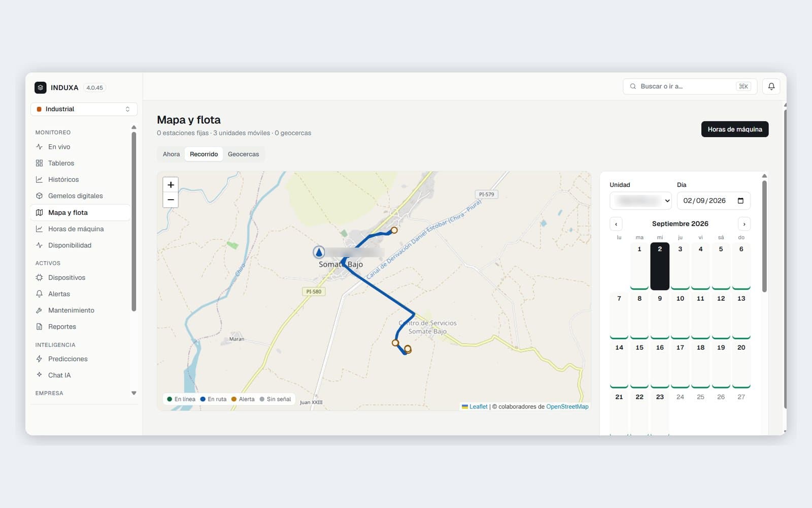Click the water-drop unit marker on map

click(x=319, y=252)
